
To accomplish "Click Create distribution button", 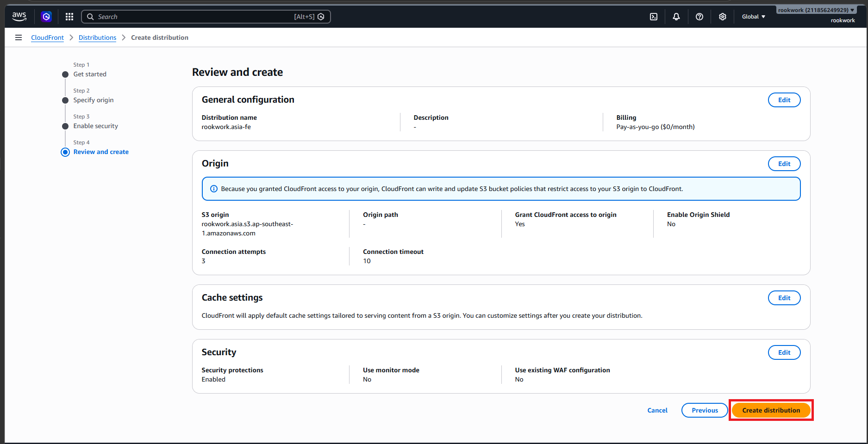I will (x=771, y=410).
